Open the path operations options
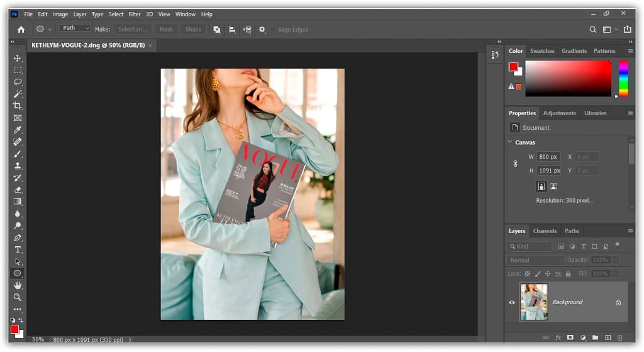The image size is (644, 352). (217, 30)
